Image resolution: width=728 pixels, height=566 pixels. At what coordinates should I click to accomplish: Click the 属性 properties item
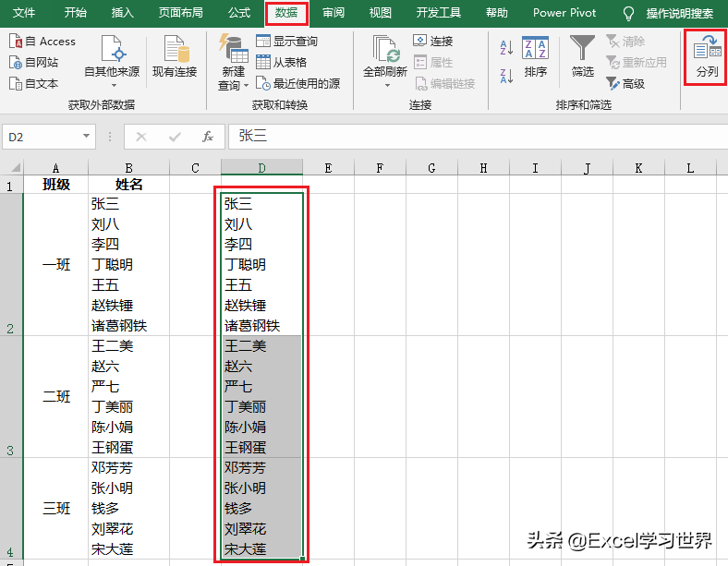click(x=432, y=62)
